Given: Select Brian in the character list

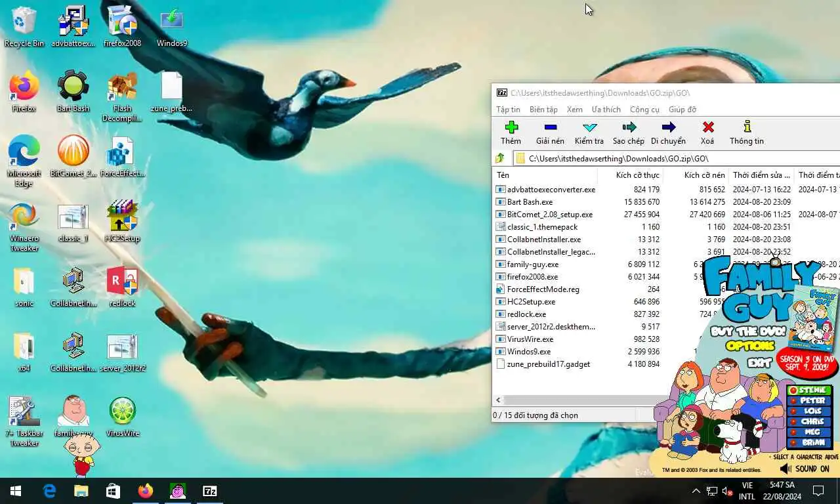Looking at the screenshot, I should click(x=809, y=443).
